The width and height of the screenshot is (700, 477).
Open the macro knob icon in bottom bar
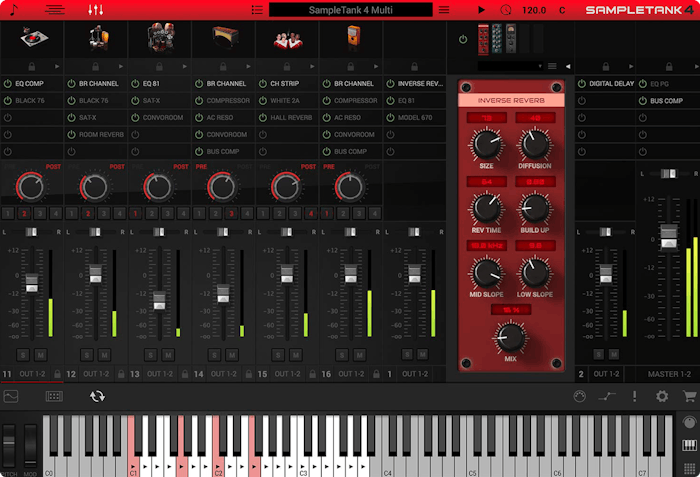(x=579, y=396)
